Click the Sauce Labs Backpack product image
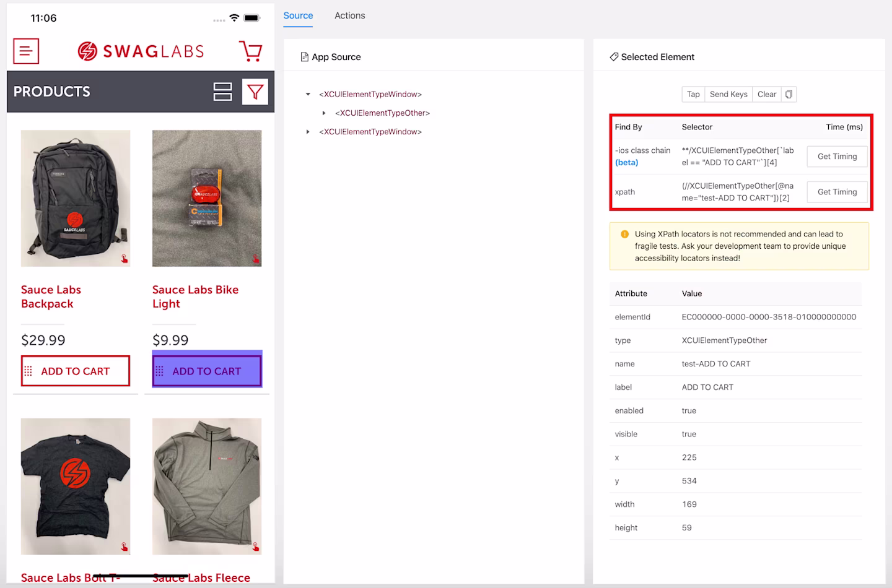This screenshot has height=588, width=892. 76,198
